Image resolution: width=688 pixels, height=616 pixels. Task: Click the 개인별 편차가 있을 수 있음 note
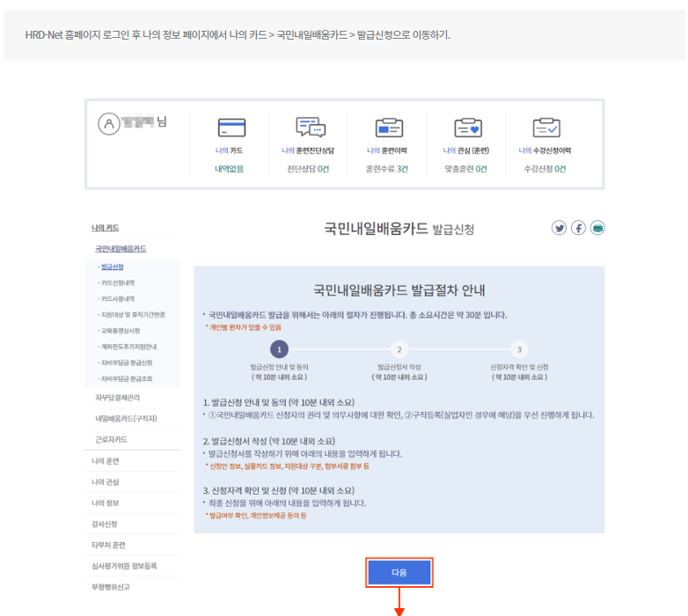(x=244, y=327)
